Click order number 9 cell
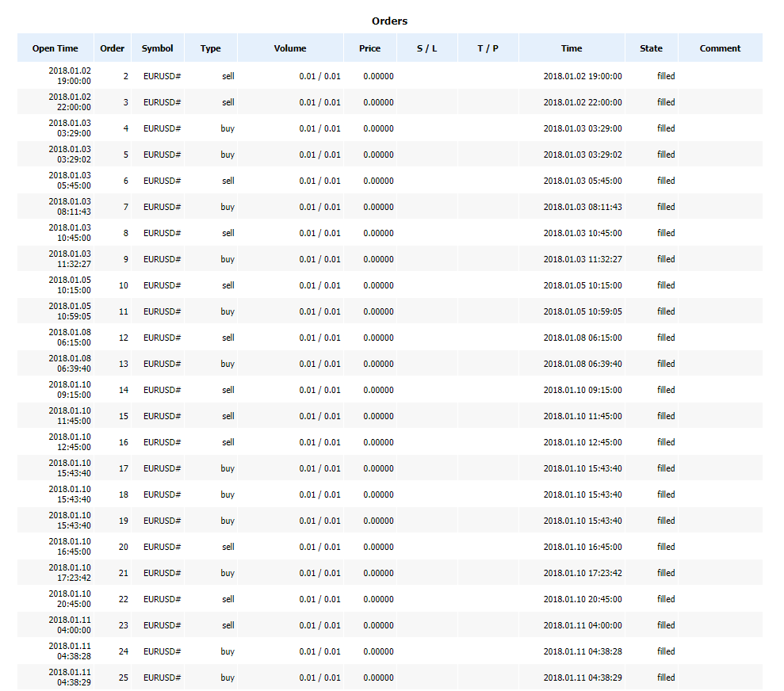The height and width of the screenshot is (691, 784). pos(113,259)
